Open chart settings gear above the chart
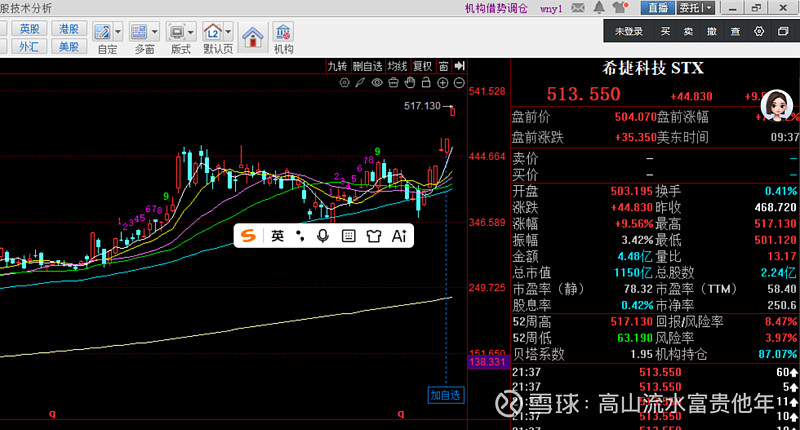Image resolution: width=800 pixels, height=430 pixels. pos(344,83)
